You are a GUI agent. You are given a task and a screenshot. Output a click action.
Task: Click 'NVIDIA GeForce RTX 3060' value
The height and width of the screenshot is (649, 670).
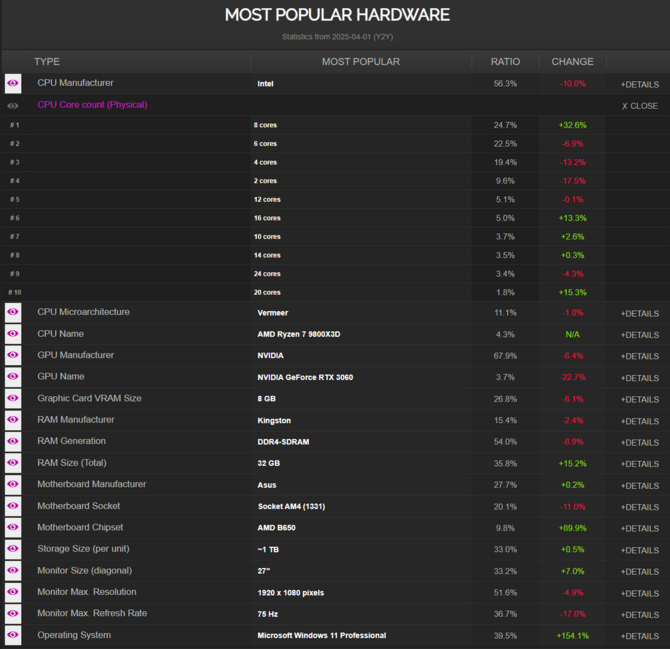pyautogui.click(x=305, y=377)
